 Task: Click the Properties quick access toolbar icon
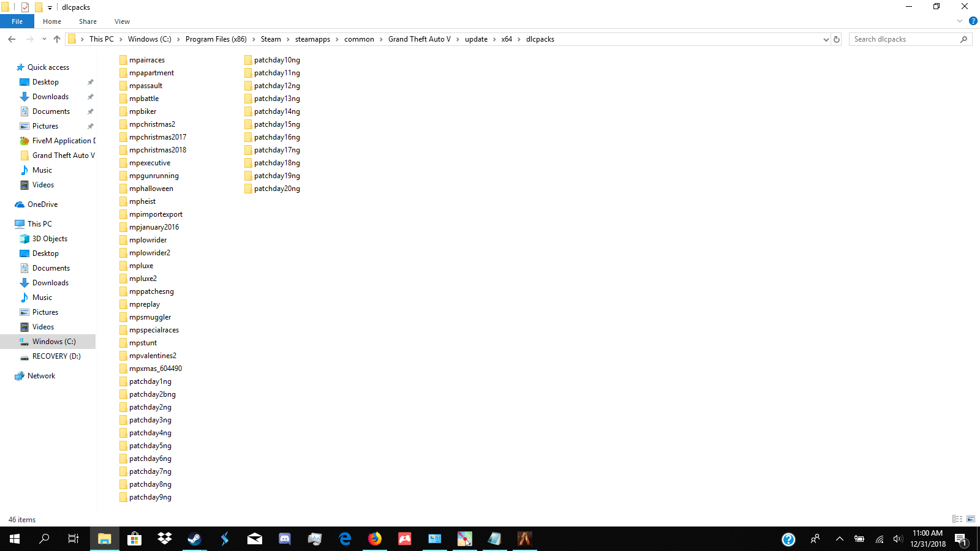point(25,7)
